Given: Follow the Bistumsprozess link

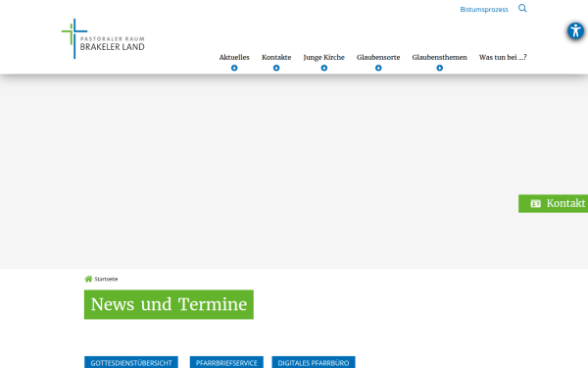Looking at the screenshot, I should (484, 10).
